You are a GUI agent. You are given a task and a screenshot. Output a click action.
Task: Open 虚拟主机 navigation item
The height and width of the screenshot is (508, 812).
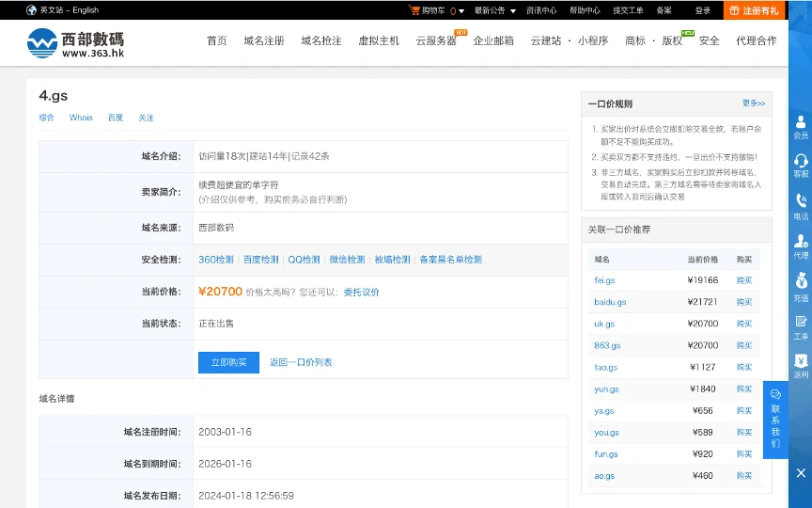pos(379,40)
